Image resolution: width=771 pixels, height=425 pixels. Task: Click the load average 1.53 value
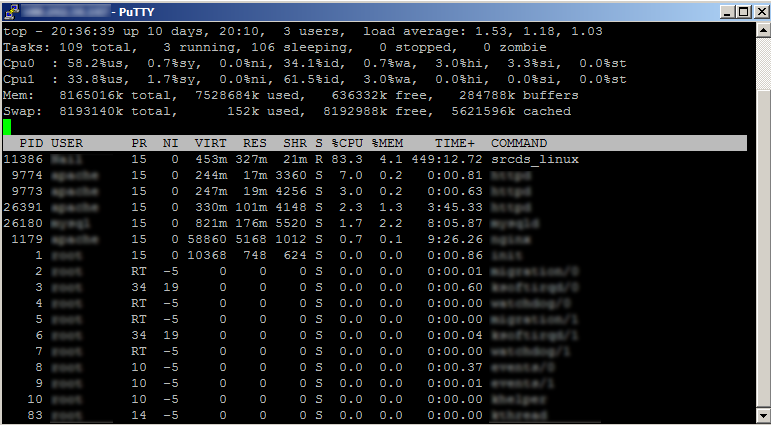click(491, 31)
